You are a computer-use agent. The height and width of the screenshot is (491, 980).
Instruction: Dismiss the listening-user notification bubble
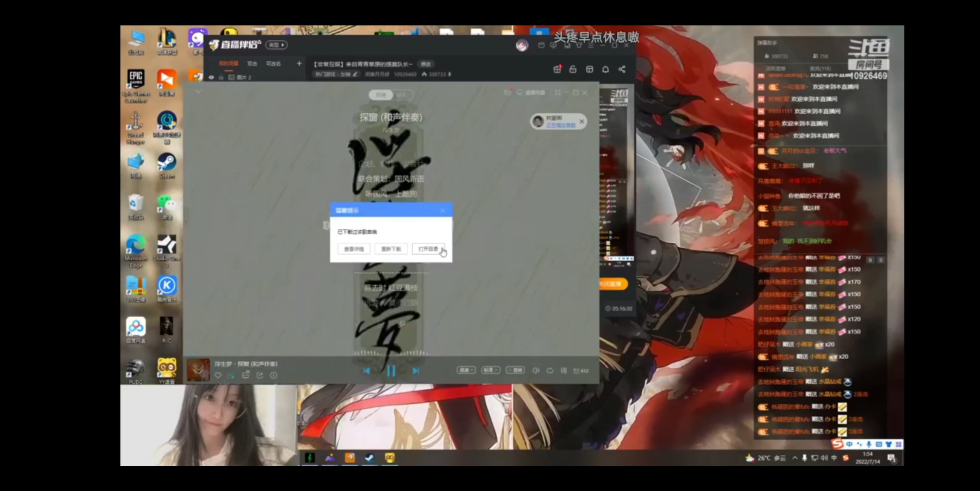coord(582,122)
